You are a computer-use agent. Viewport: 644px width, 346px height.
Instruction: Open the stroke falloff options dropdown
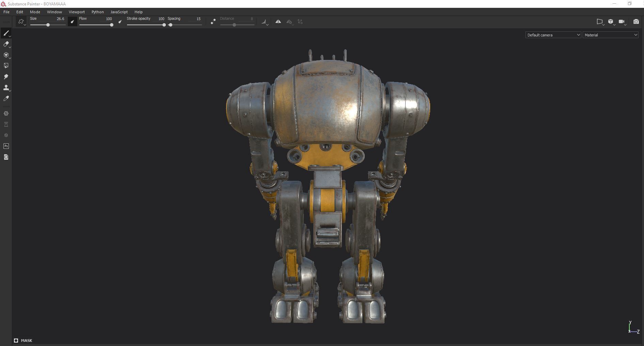coord(265,22)
